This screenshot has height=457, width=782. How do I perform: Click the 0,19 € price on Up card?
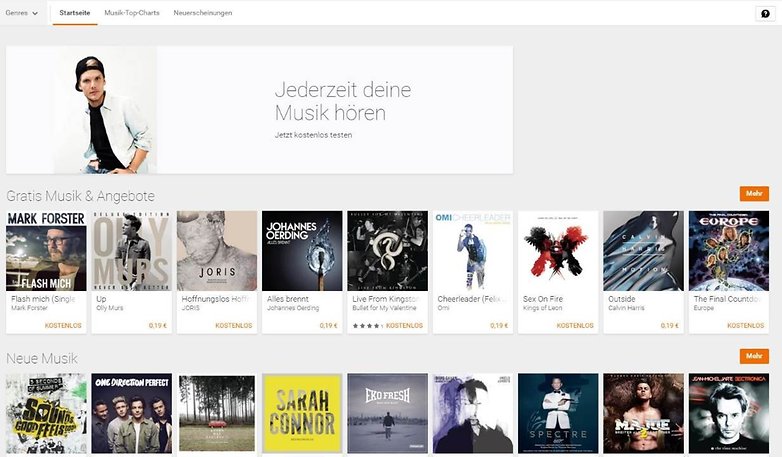158,325
